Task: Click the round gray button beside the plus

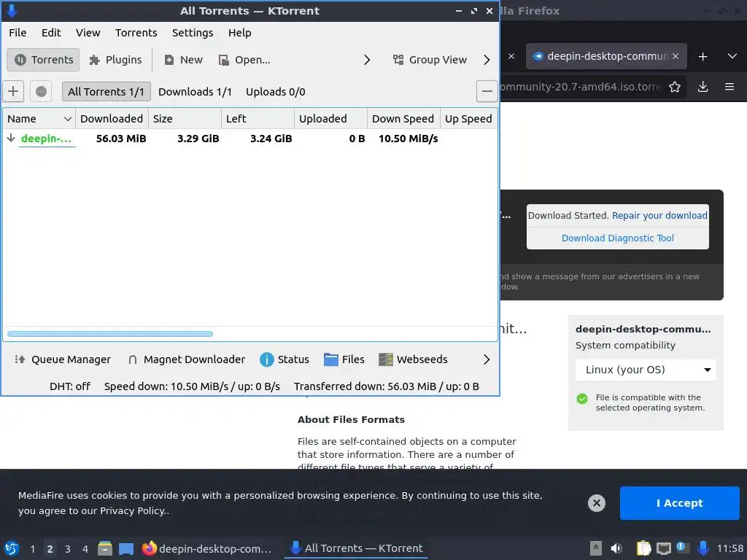Action: (x=41, y=91)
